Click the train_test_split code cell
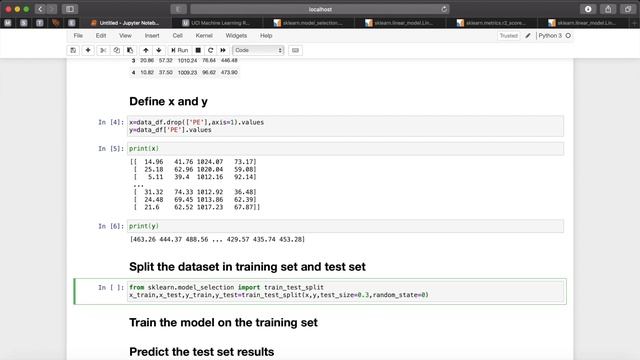 click(x=345, y=291)
